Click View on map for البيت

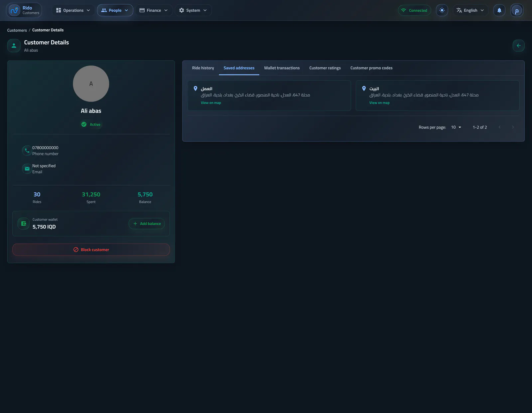coord(379,103)
